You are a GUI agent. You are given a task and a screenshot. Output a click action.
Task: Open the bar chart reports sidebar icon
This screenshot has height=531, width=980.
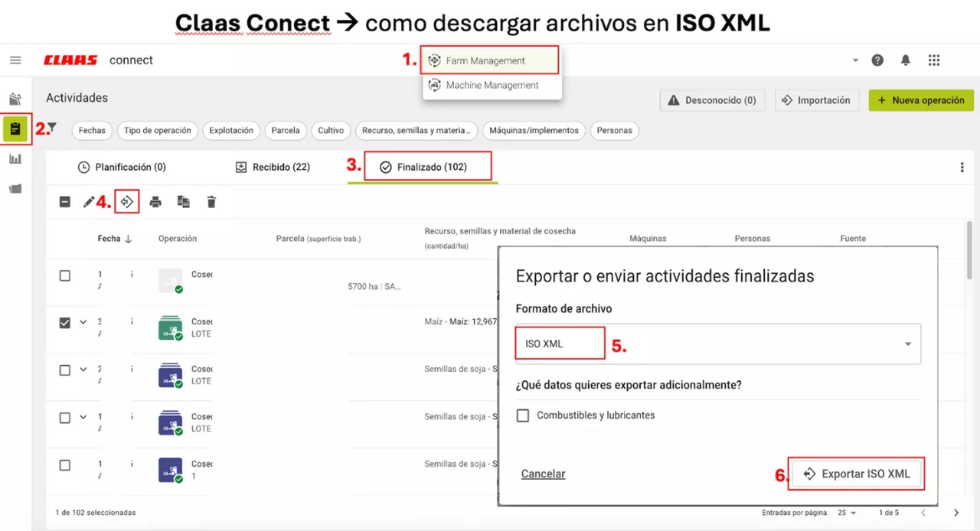pyautogui.click(x=15, y=159)
